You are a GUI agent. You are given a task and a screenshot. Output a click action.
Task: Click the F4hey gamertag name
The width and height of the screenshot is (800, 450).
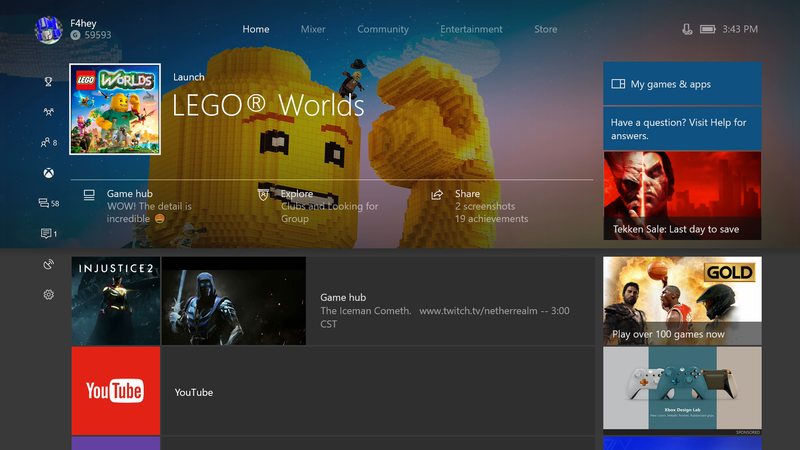(x=83, y=23)
